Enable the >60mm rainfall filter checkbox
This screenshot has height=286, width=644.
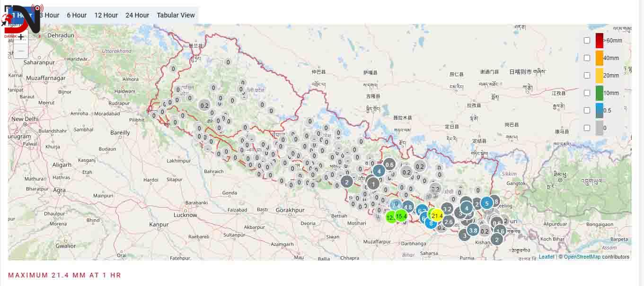tap(587, 41)
